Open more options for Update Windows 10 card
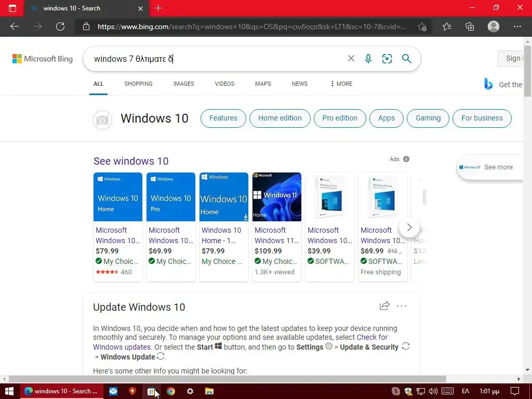 click(402, 305)
